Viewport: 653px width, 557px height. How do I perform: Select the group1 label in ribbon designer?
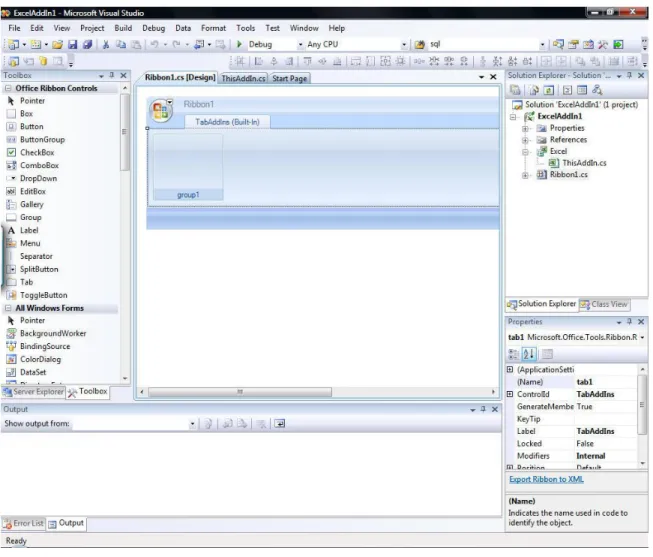click(x=188, y=195)
